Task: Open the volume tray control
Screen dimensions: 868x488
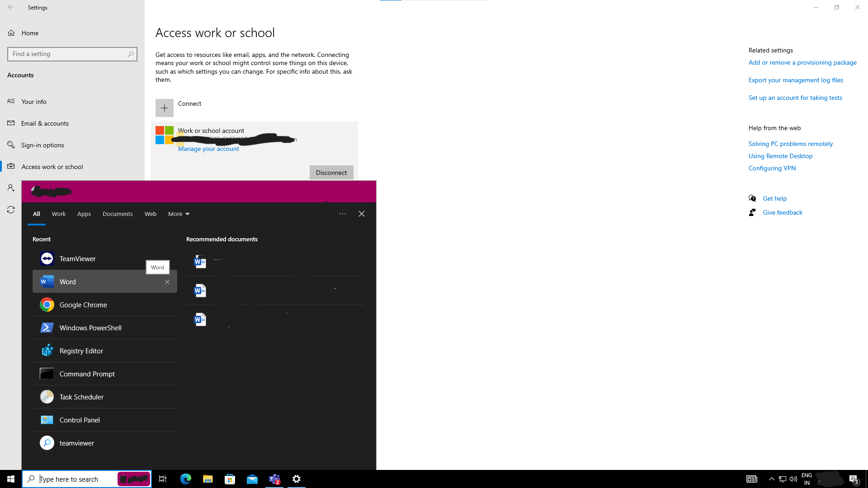Action: point(793,479)
